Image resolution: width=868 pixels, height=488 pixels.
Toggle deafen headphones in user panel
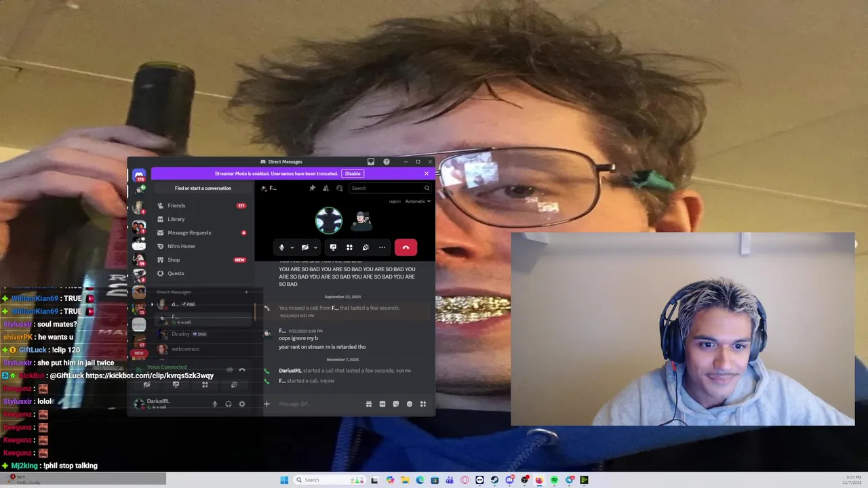coord(229,404)
